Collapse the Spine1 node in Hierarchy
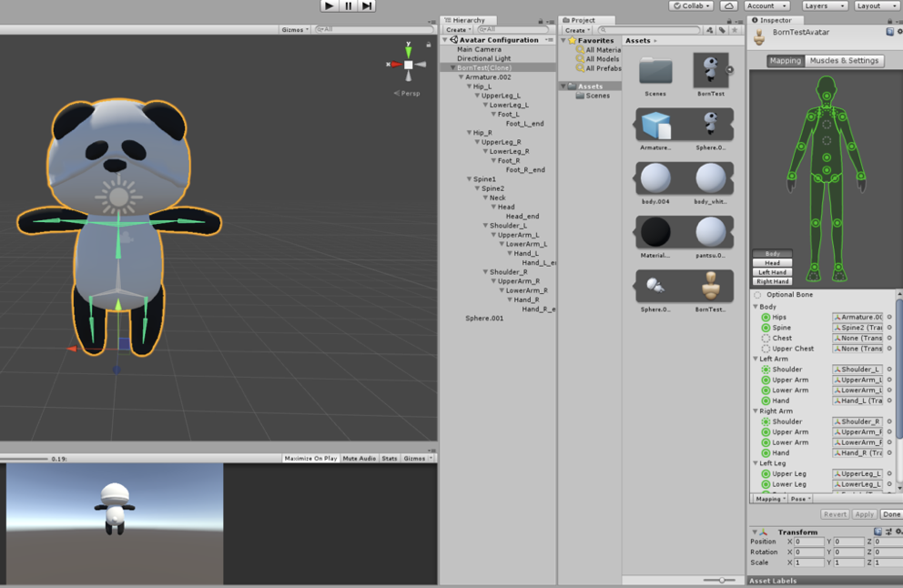The height and width of the screenshot is (588, 903). (x=470, y=179)
